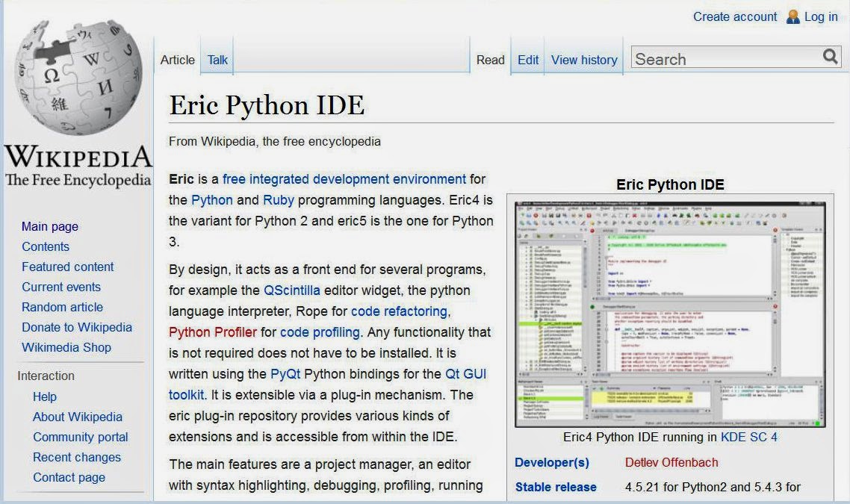850x504 pixels.
Task: Follow the Python link in the intro
Action: tap(212, 200)
